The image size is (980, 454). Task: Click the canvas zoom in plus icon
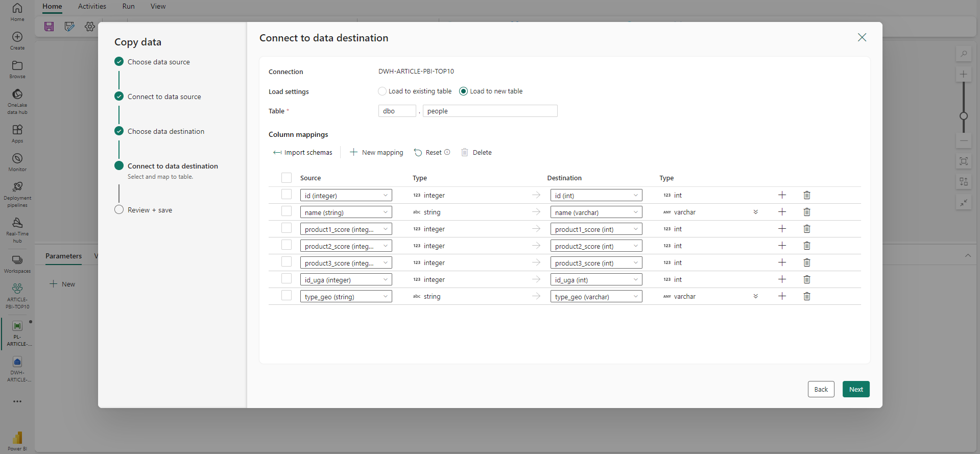(x=964, y=74)
